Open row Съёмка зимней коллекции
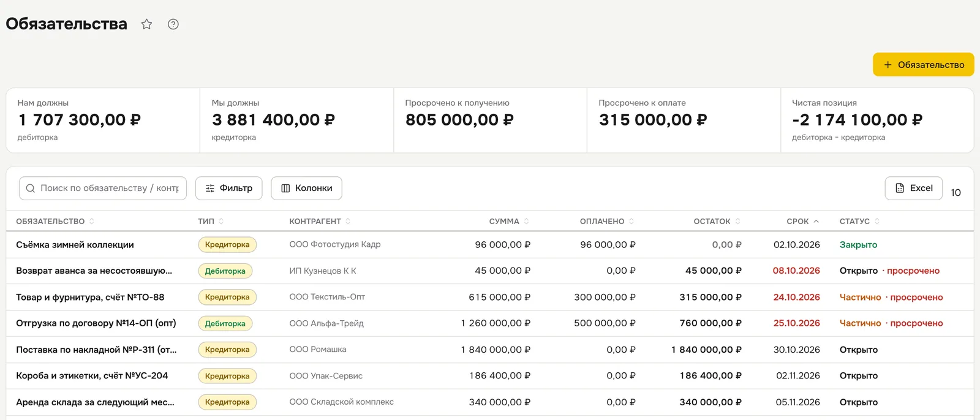Image resolution: width=980 pixels, height=420 pixels. click(x=490, y=245)
